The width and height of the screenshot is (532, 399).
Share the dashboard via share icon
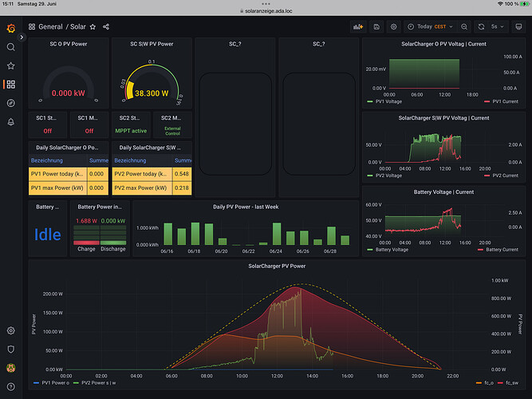[x=106, y=27]
